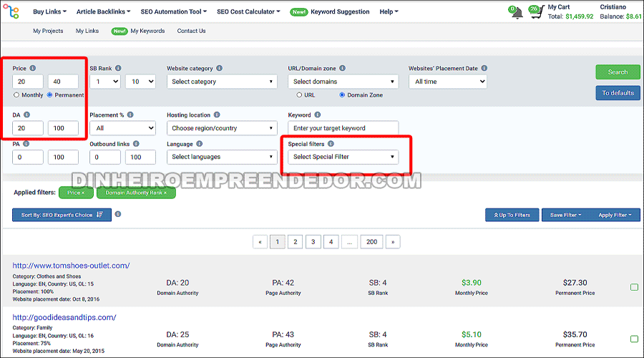Click the info icon next to Price

(33, 69)
